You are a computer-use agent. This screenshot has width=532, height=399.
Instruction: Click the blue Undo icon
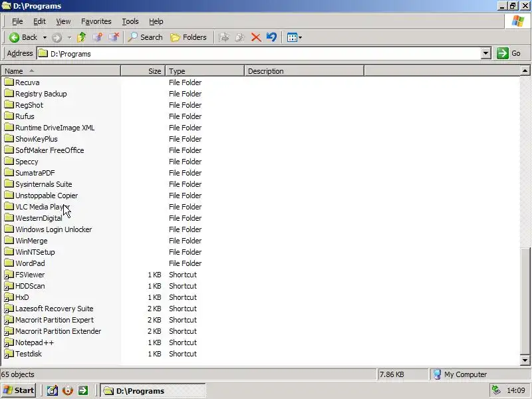271,37
